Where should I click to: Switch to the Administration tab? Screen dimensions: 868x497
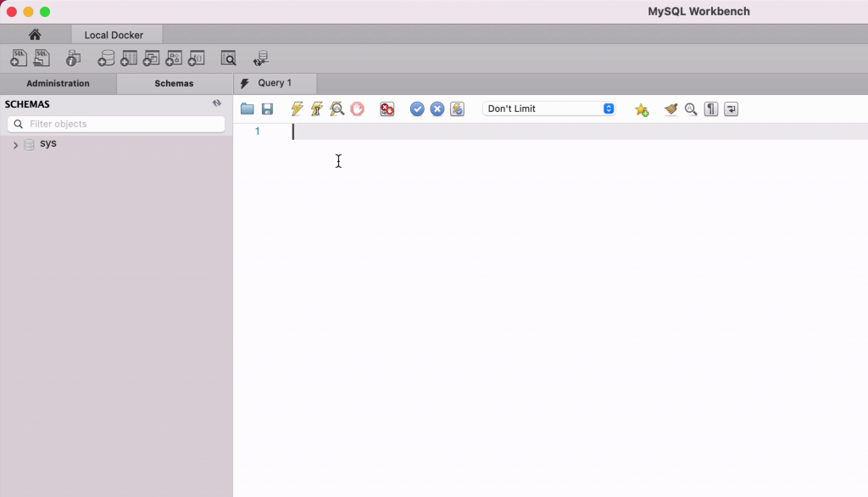tap(58, 83)
